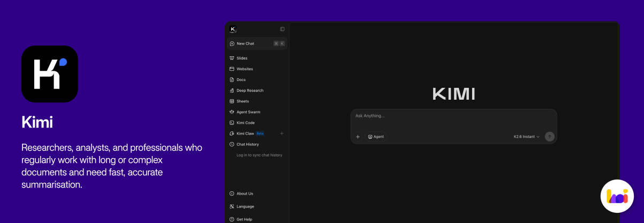The height and width of the screenshot is (223, 644).
Task: Click the Sheets table icon
Action: [x=232, y=101]
